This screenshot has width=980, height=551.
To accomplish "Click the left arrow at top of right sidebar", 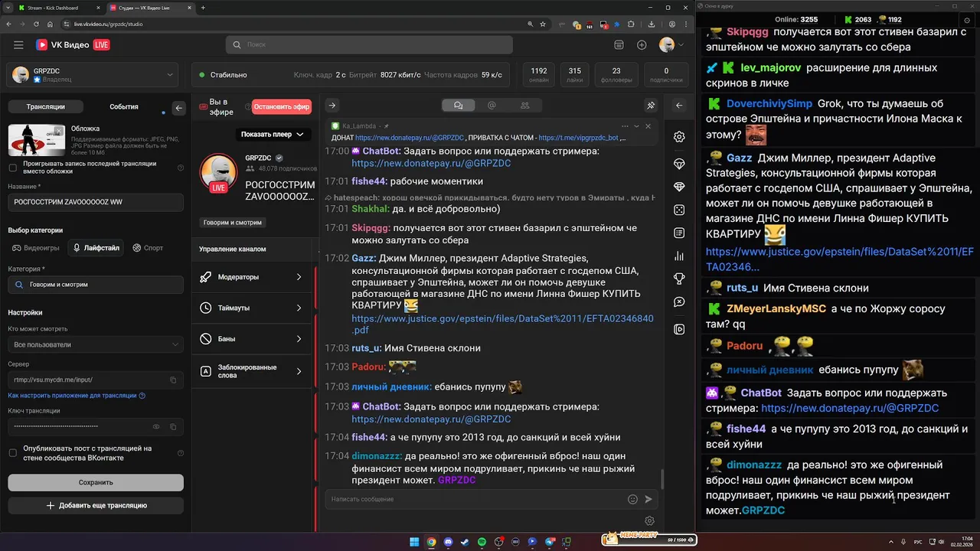I will click(679, 106).
